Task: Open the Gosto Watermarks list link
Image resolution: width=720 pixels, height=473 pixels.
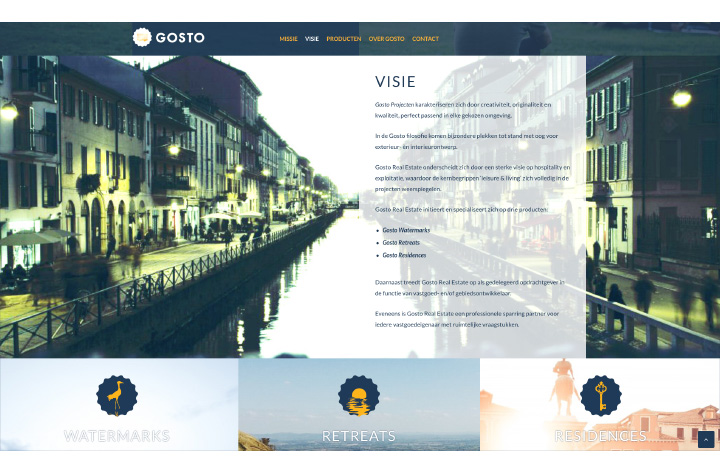Action: (x=406, y=230)
